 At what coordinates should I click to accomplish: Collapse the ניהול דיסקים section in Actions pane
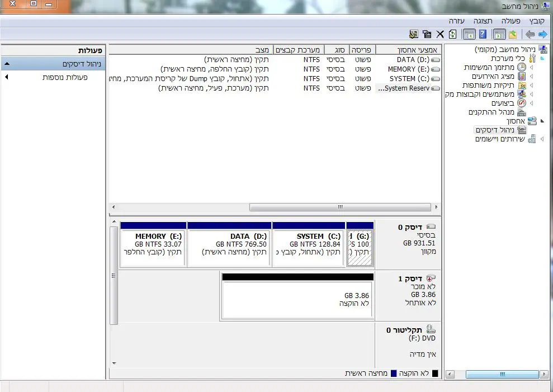(6, 64)
